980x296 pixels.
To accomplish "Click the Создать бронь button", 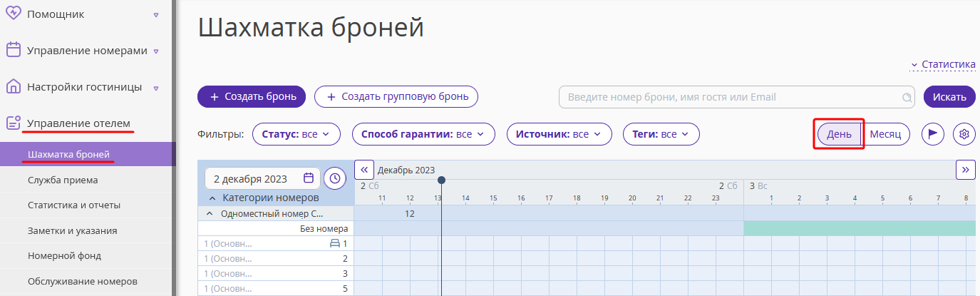I will [x=252, y=96].
